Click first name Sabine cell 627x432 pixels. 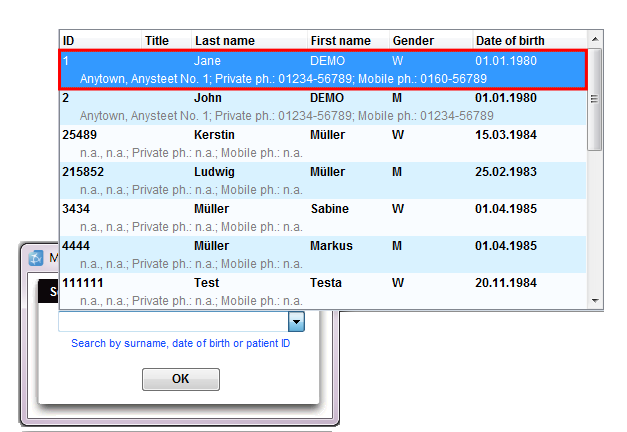329,209
